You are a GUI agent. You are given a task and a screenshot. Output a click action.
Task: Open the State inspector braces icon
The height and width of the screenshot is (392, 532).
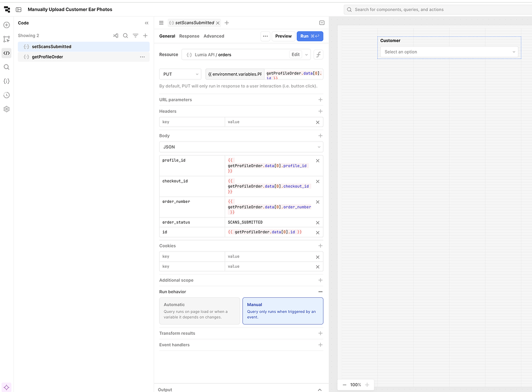coord(6,81)
